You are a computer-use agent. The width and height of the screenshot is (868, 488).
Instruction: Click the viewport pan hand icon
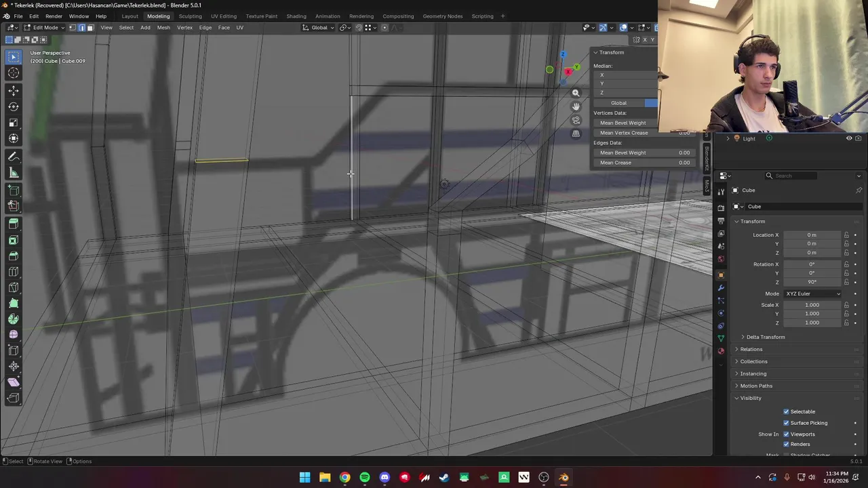click(576, 106)
